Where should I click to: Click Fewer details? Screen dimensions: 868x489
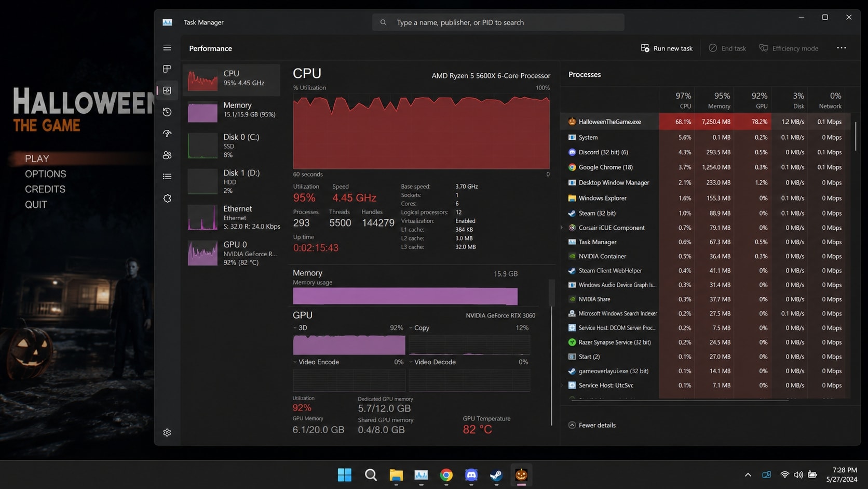tap(592, 425)
